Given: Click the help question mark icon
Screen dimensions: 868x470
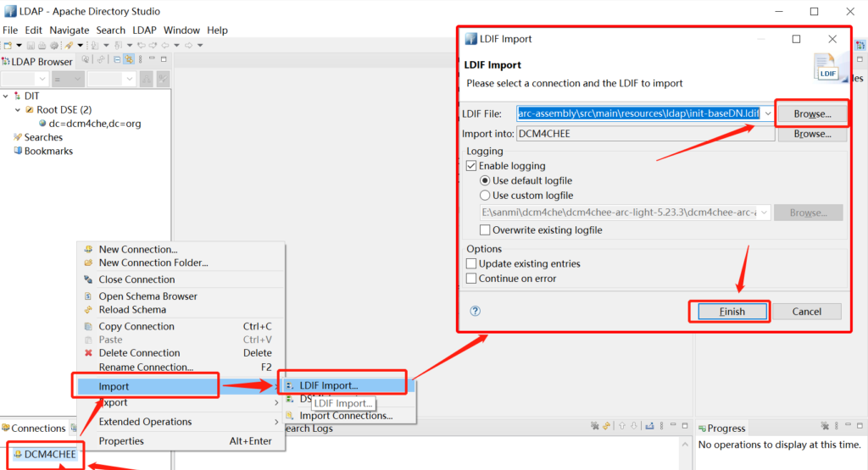Looking at the screenshot, I should pos(475,311).
